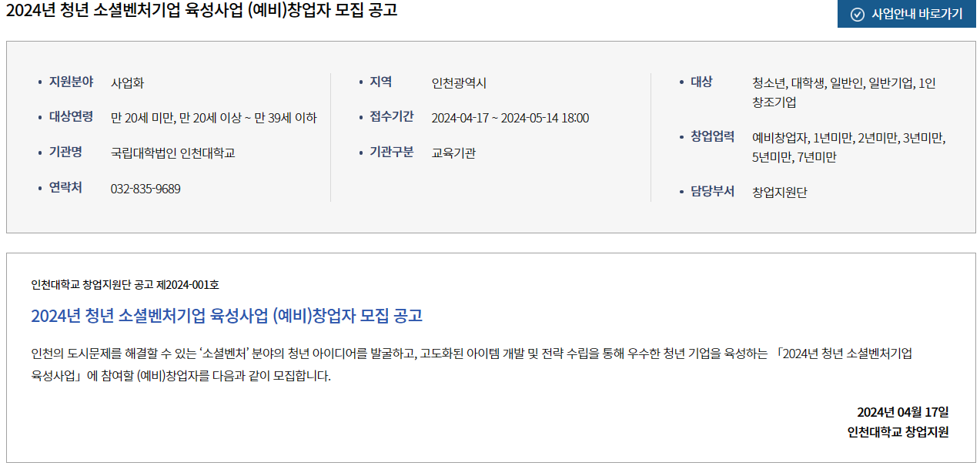Viewport: 980px width, 466px height.
Task: Click the 사업안내 바로가기 button
Action: click(906, 14)
